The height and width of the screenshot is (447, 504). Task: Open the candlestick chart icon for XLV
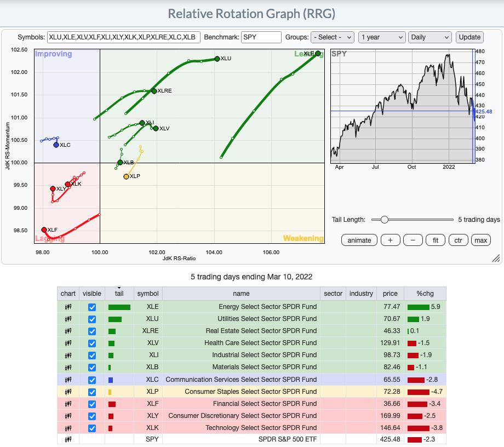tap(68, 343)
